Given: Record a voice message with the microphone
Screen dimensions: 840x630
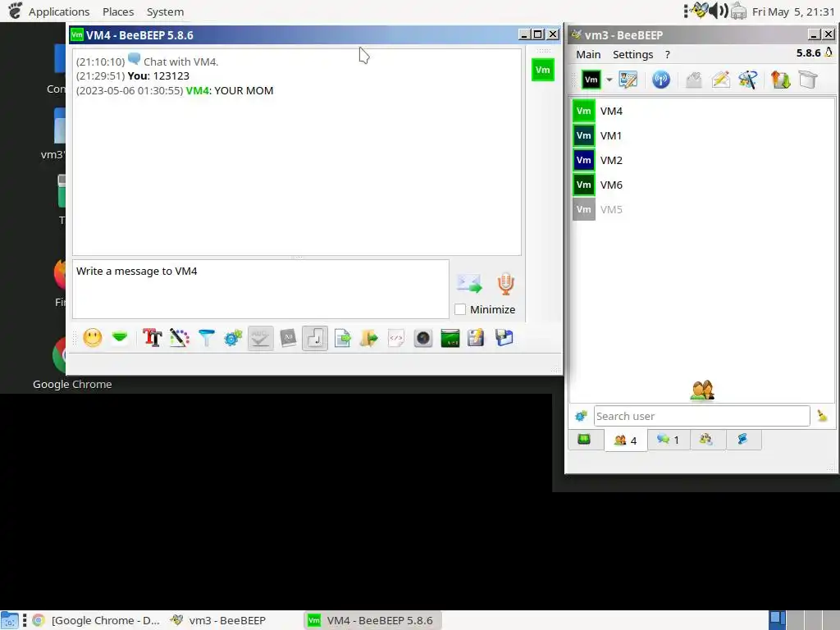Looking at the screenshot, I should [x=505, y=284].
